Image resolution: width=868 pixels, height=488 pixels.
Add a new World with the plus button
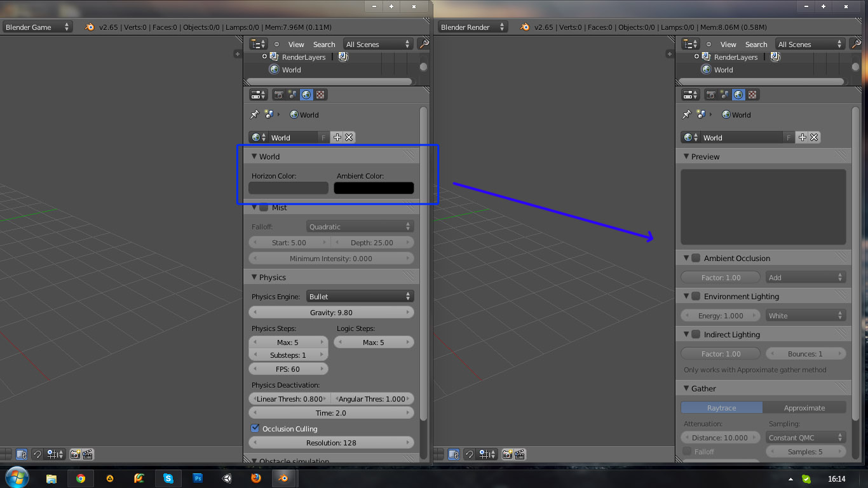click(x=337, y=137)
